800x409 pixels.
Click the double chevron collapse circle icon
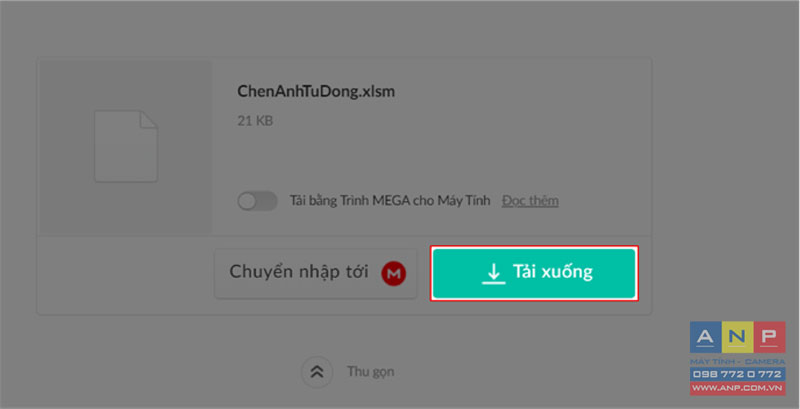(x=317, y=372)
